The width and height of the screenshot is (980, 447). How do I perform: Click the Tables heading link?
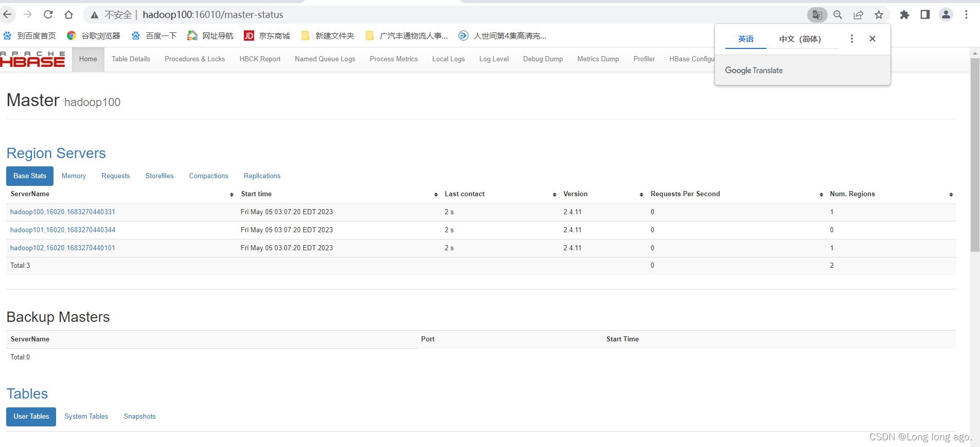tap(27, 394)
